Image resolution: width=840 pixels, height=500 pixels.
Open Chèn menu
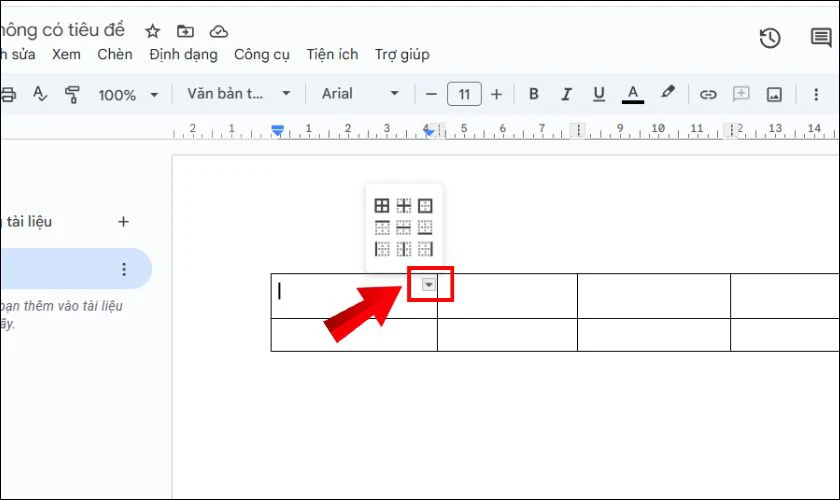[x=115, y=55]
